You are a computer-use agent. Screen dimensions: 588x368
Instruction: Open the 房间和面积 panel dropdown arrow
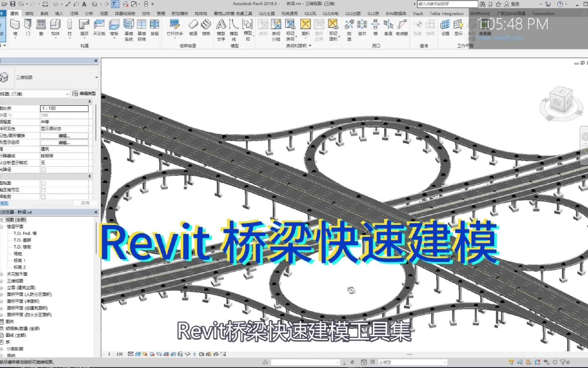pyautogui.click(x=310, y=46)
